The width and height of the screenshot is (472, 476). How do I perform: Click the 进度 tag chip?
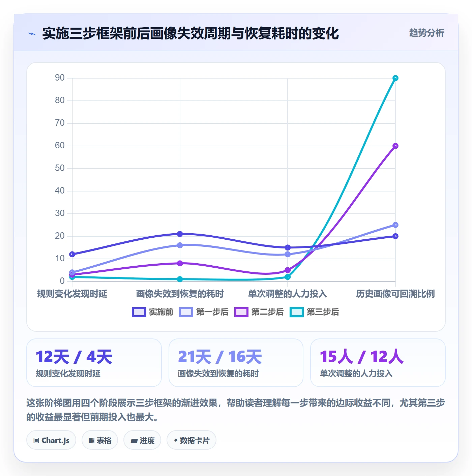pos(142,440)
